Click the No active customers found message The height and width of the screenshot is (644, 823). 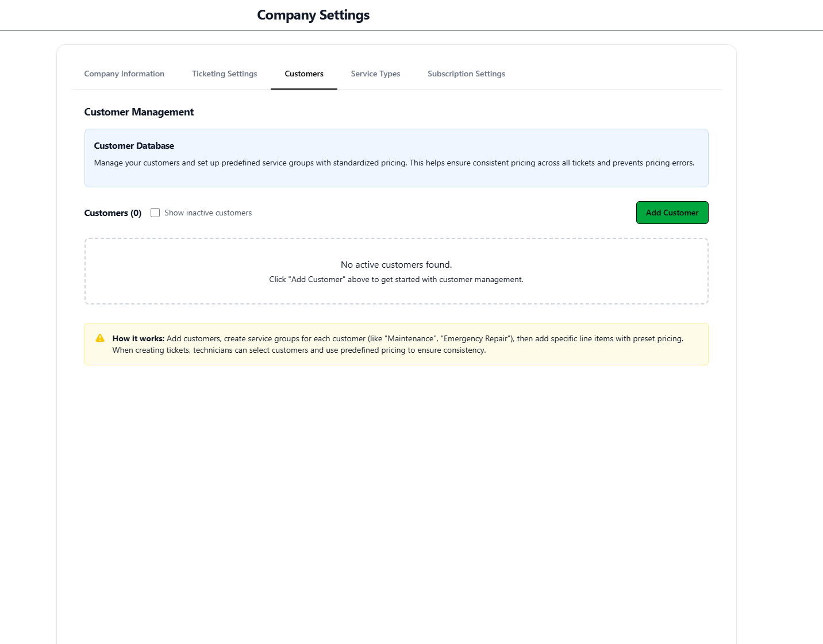point(396,264)
